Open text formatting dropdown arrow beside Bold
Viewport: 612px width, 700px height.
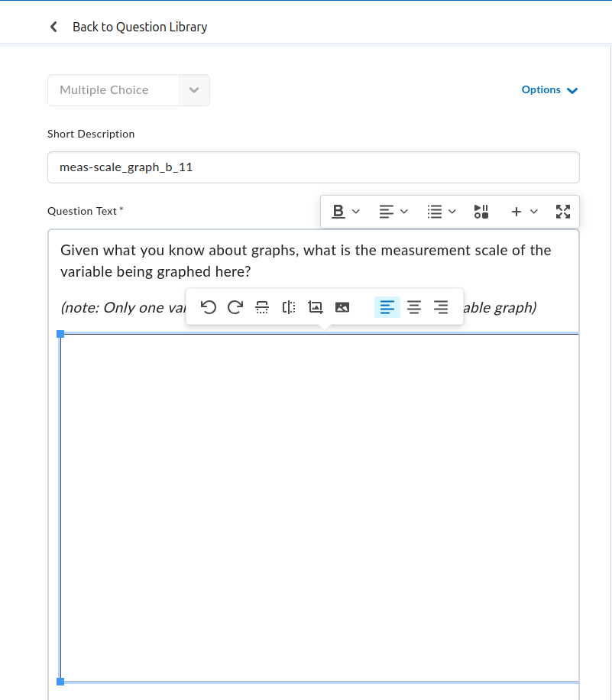pos(356,211)
